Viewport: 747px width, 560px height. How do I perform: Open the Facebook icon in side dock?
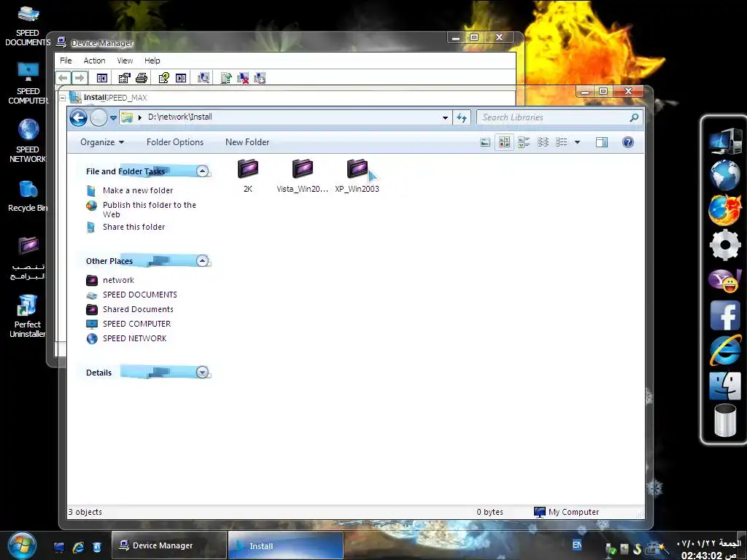coord(725,315)
